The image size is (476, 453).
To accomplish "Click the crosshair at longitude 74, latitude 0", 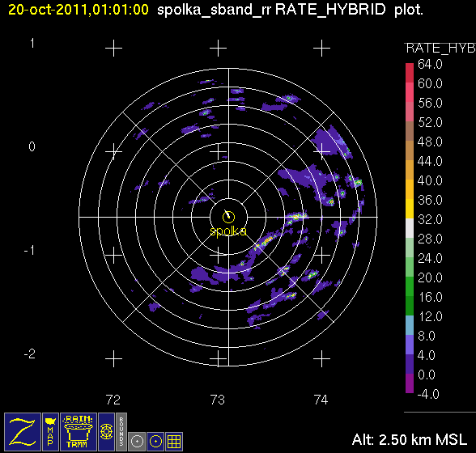I will [321, 151].
